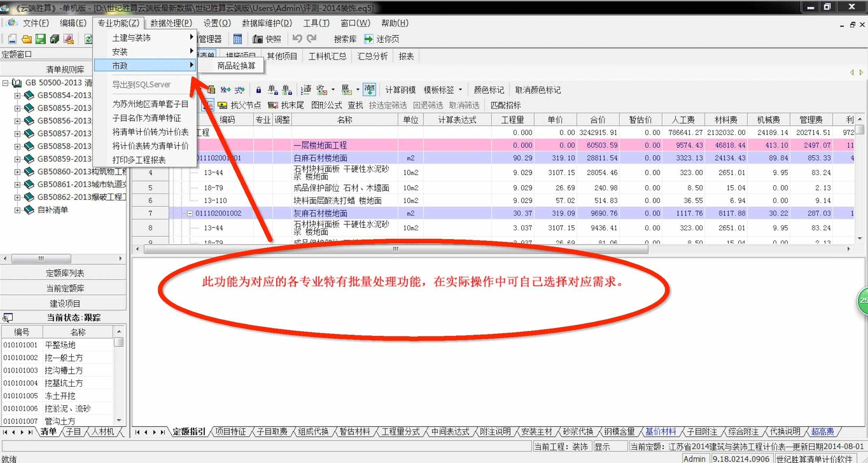Collapse row 011102001002 in the table
The width and height of the screenshot is (868, 463).
[190, 213]
